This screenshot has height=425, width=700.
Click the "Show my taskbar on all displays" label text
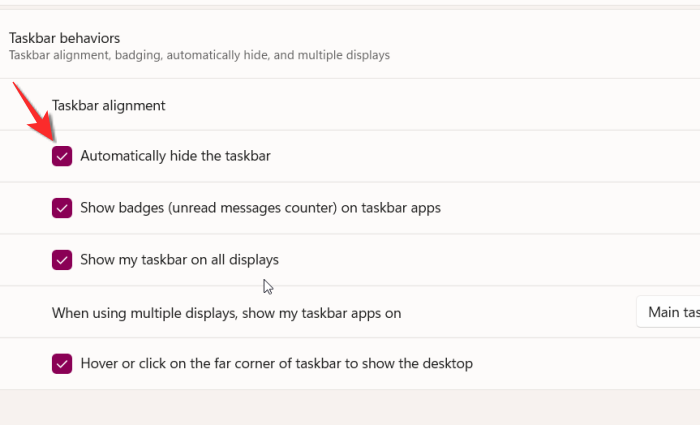pyautogui.click(x=179, y=260)
